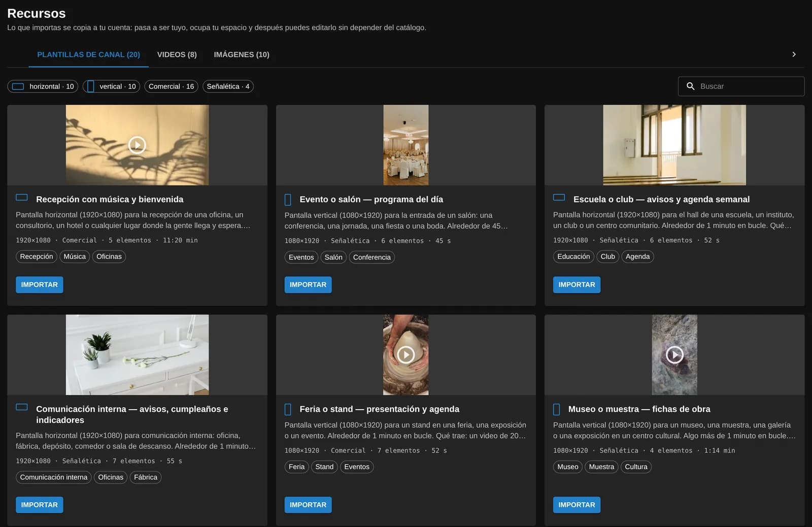Play the Feria o stand video preview
Viewport: 812px width, 527px height.
(x=405, y=354)
